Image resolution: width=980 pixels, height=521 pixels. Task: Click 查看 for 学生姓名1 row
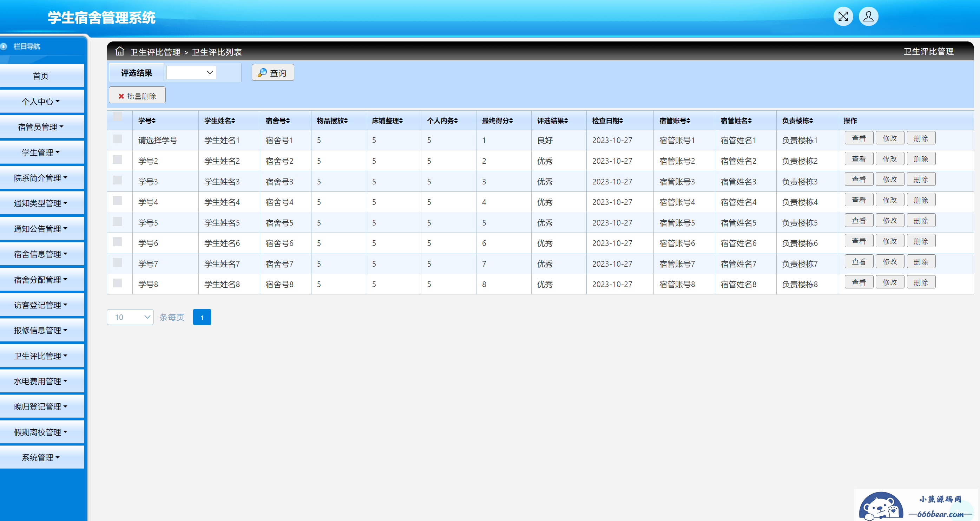pyautogui.click(x=859, y=138)
